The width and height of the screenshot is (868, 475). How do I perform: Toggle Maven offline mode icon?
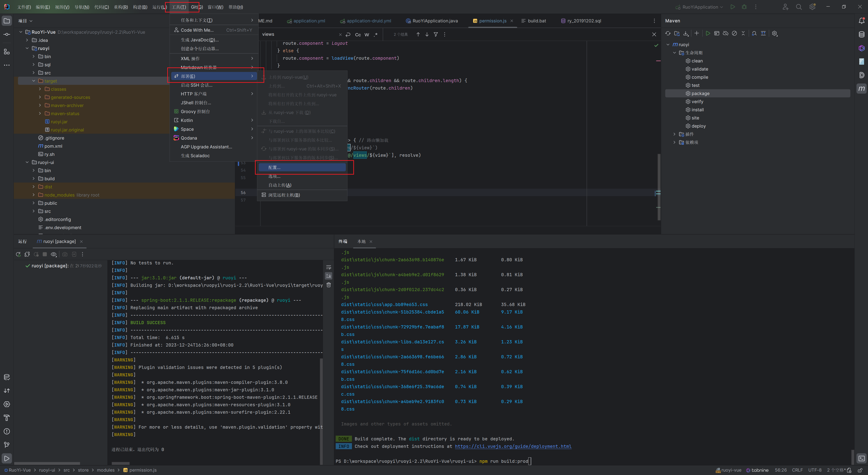click(x=725, y=33)
